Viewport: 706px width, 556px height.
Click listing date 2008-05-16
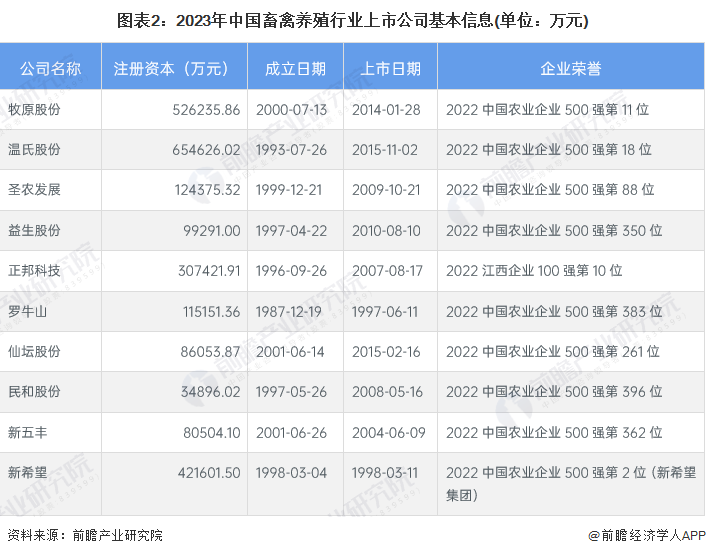(387, 392)
